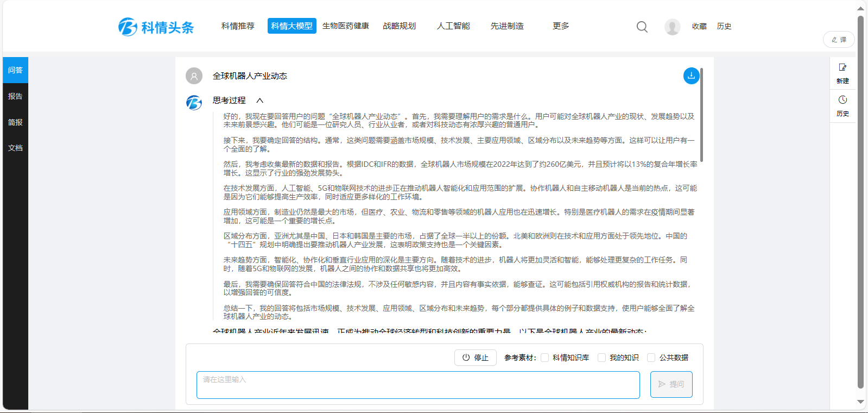Viewport: 868px width, 413px height.
Task: Collapse the 思考过程 section
Action: click(259, 101)
